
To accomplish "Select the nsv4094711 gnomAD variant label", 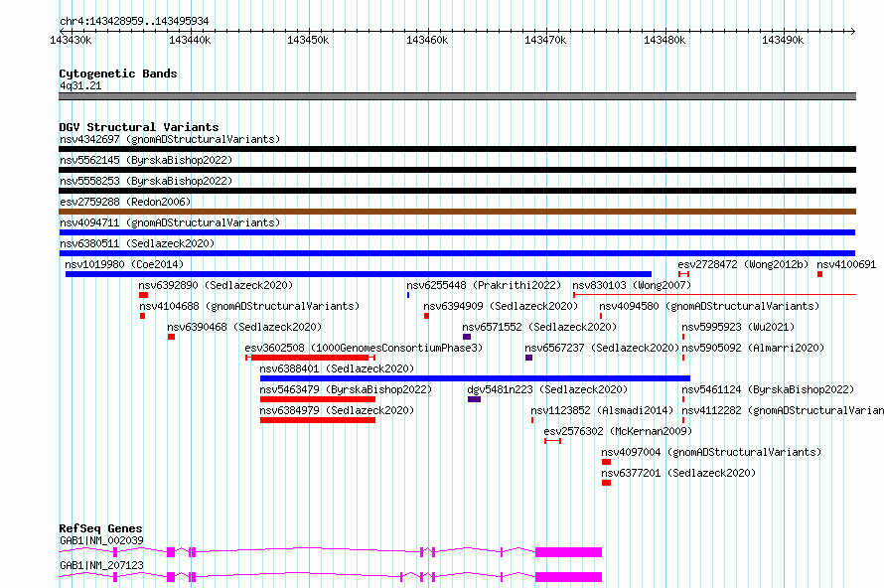I will [170, 222].
